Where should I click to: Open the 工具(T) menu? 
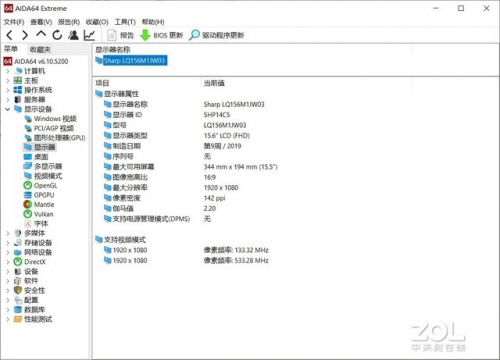tap(125, 22)
